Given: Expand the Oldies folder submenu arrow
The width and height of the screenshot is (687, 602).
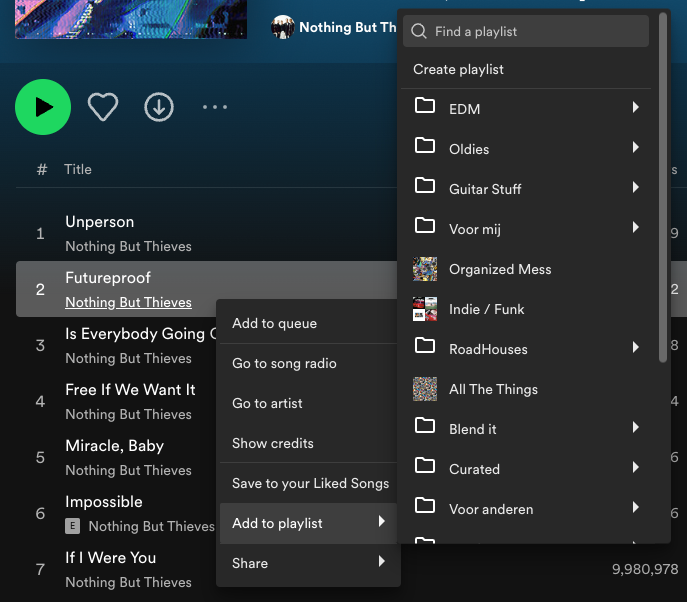Looking at the screenshot, I should 636,147.
